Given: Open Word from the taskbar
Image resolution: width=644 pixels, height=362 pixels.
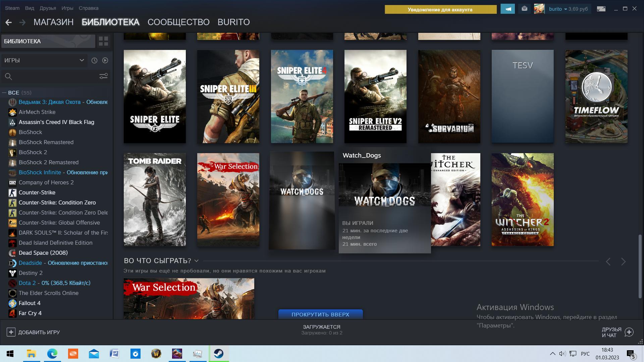Looking at the screenshot, I should coord(115,354).
